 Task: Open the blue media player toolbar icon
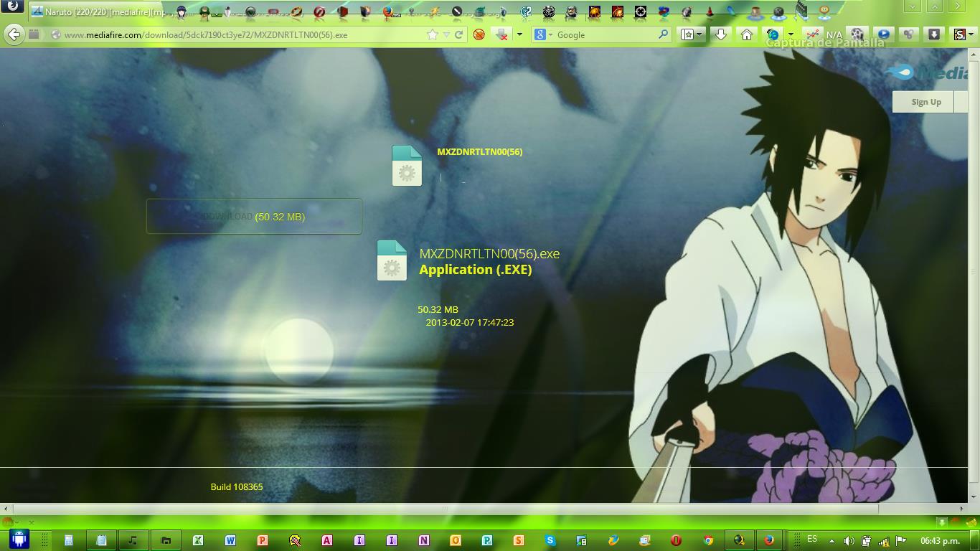pyautogui.click(x=882, y=34)
